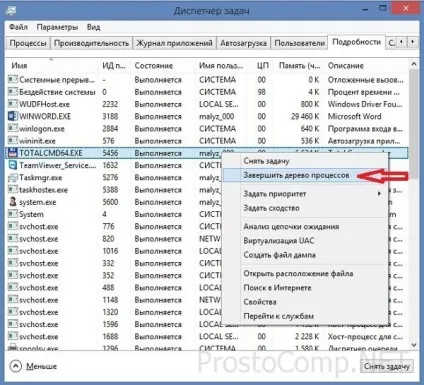Click the round icon beside Меньше
Image resolution: width=424 pixels, height=385 pixels.
coord(15,366)
